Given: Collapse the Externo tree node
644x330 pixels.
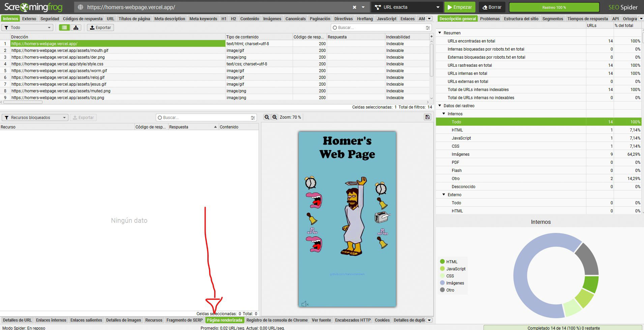Looking at the screenshot, I should pyautogui.click(x=444, y=194).
